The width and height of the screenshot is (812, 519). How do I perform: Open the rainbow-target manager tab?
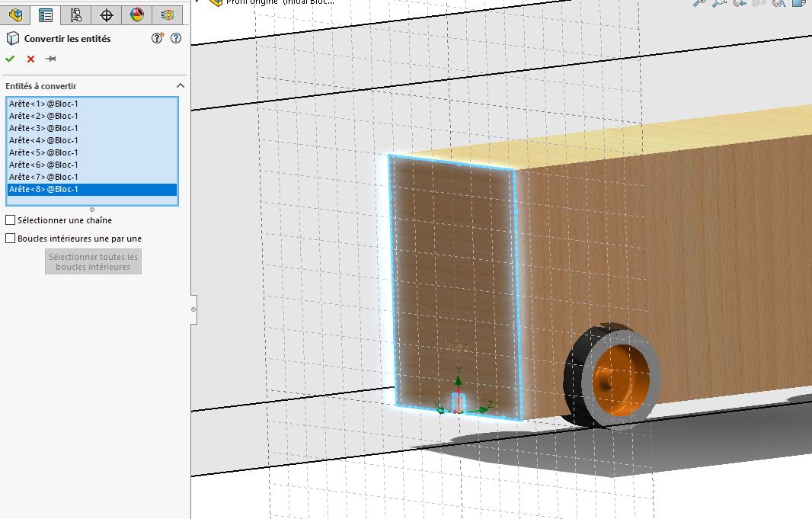168,14
